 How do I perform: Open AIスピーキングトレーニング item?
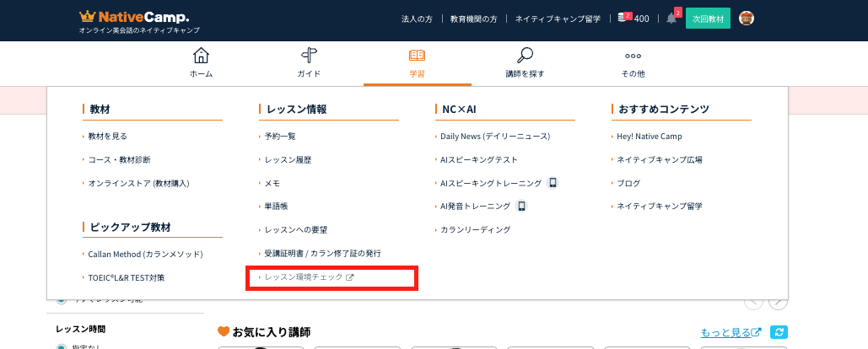491,183
